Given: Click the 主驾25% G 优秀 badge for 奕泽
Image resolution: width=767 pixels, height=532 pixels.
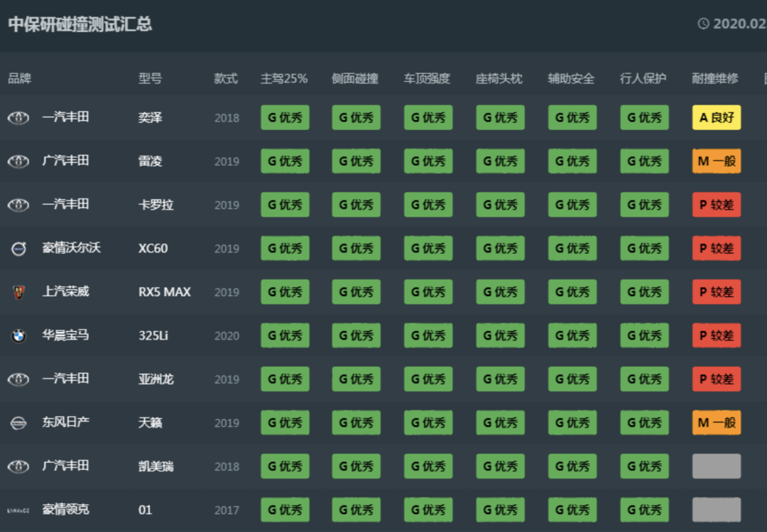Looking at the screenshot, I should [285, 117].
